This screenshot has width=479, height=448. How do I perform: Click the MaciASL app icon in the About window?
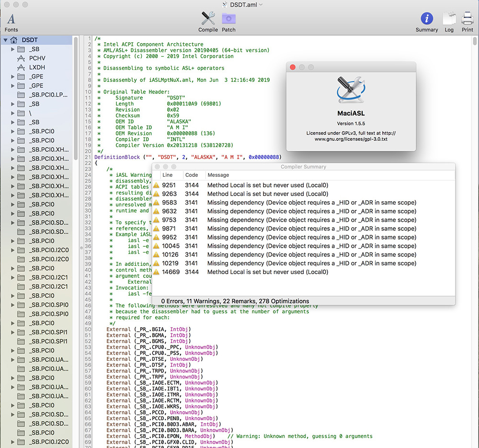[351, 90]
